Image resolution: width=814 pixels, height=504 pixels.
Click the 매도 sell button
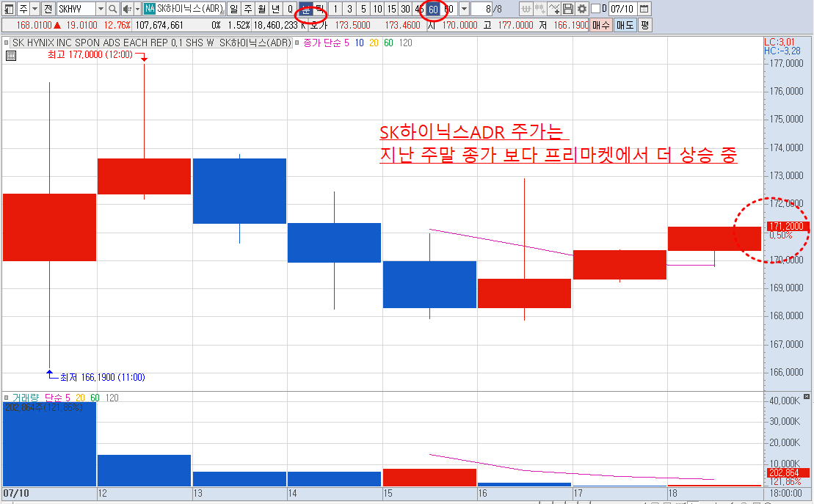point(625,25)
